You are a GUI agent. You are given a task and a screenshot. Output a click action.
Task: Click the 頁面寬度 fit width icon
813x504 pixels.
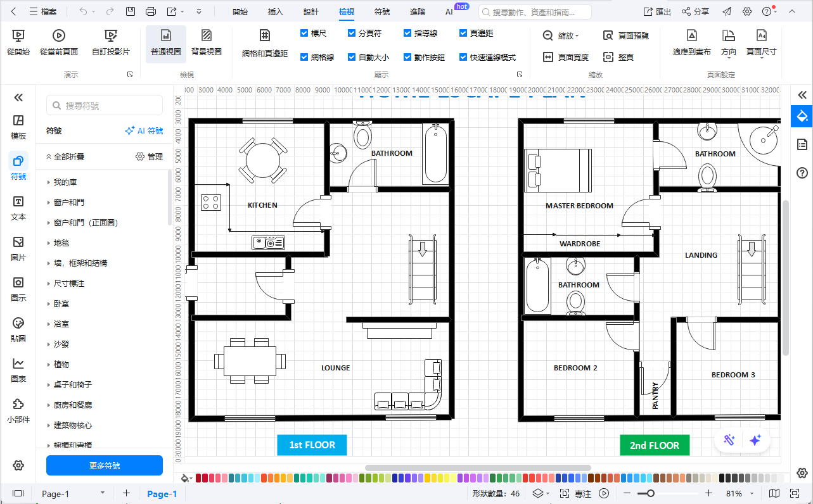(549, 57)
